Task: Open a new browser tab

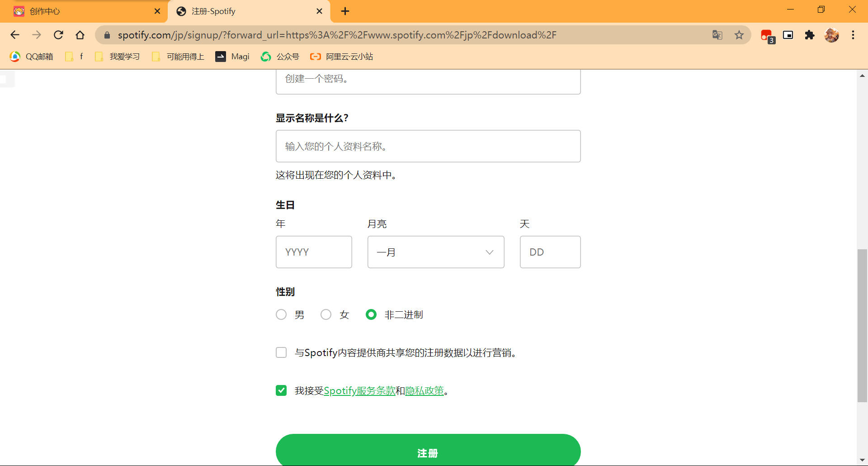Action: (x=345, y=11)
